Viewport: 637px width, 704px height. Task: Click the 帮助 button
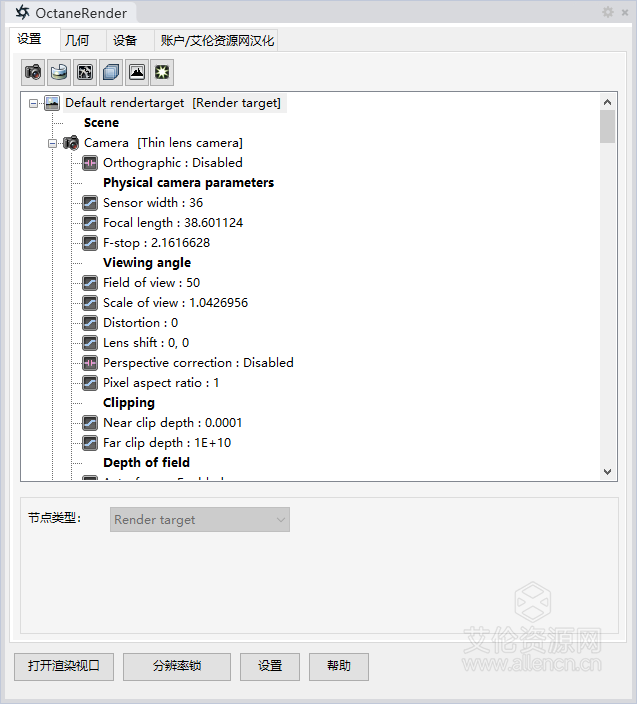click(339, 666)
